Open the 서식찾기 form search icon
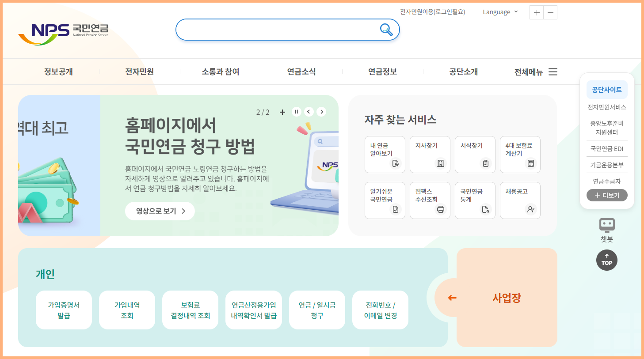This screenshot has width=644, height=359. point(475,155)
